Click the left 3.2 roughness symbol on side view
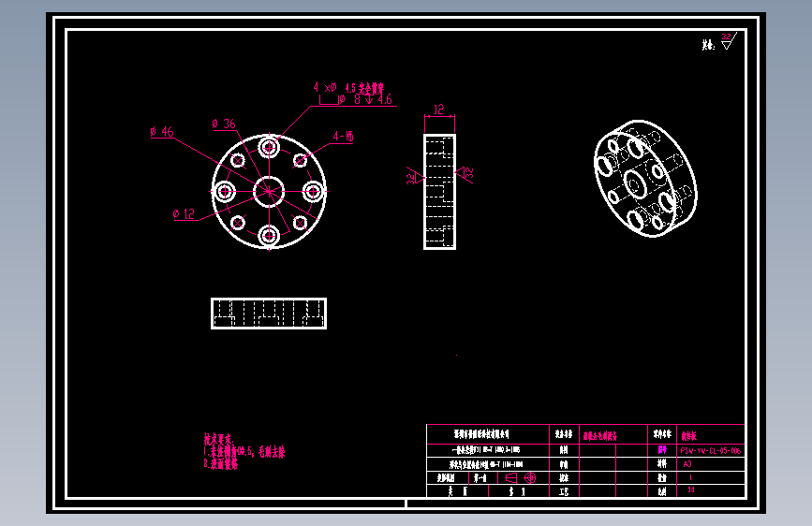Image resolution: width=812 pixels, height=526 pixels. point(415,177)
